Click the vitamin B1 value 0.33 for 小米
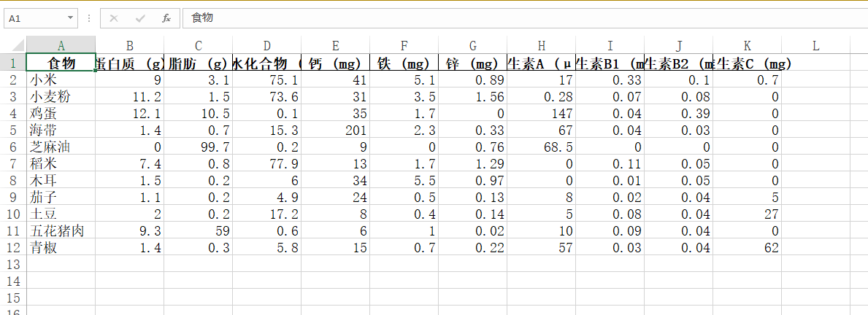This screenshot has width=868, height=315. click(610, 80)
